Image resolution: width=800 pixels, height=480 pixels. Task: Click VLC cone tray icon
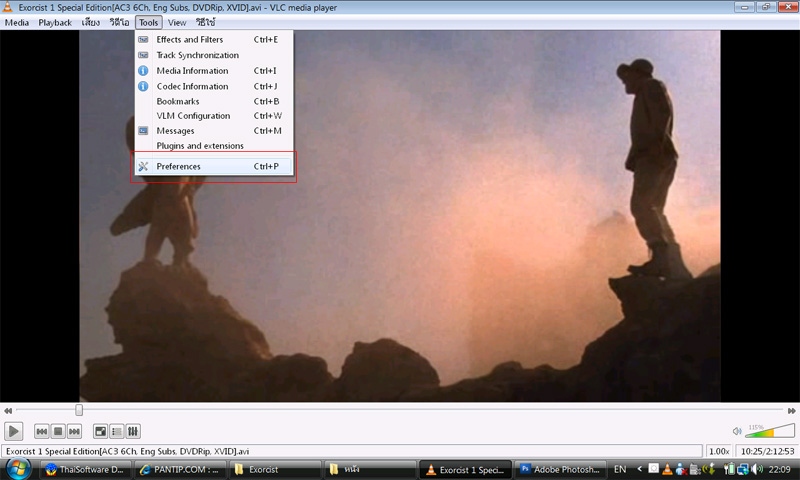[667, 469]
